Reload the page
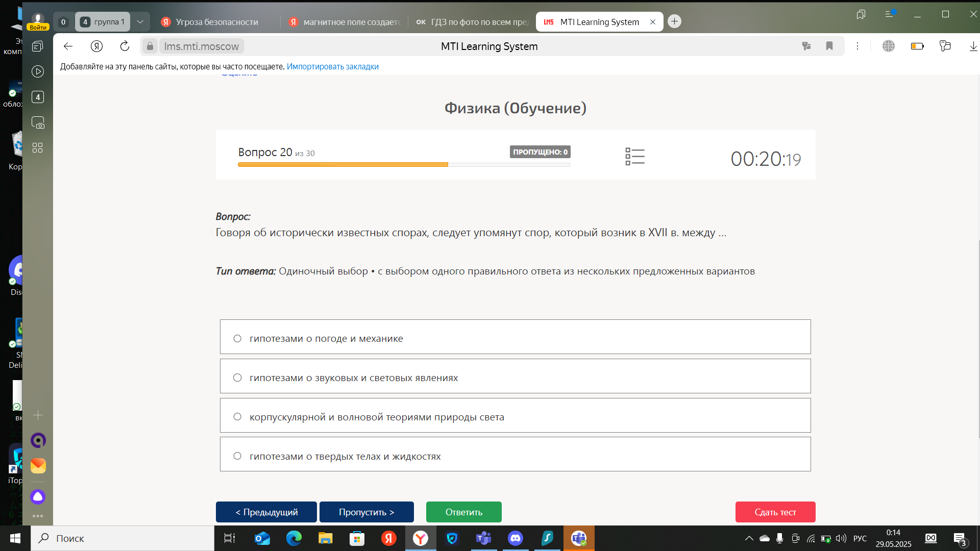The width and height of the screenshot is (980, 551). pos(125,46)
